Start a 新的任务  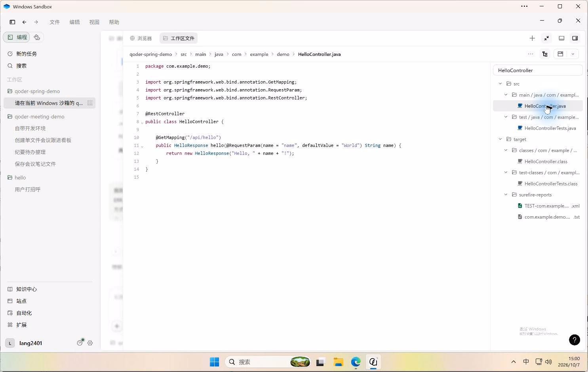tap(49, 54)
